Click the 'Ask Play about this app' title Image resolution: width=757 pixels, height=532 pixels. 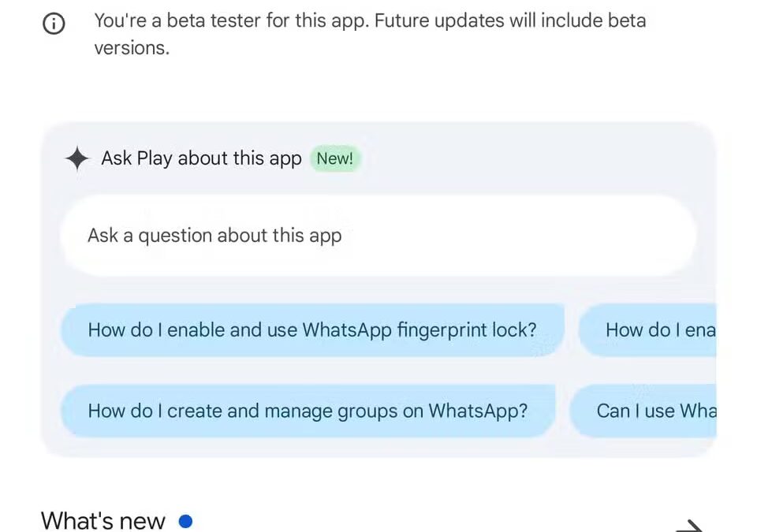click(x=201, y=158)
